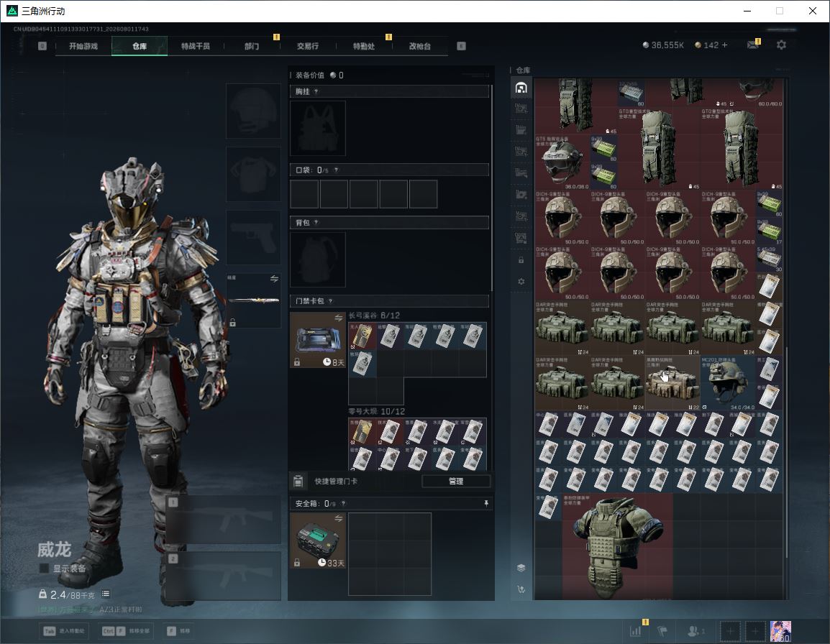
Task: Click the empty body armor slot
Action: tap(254, 174)
